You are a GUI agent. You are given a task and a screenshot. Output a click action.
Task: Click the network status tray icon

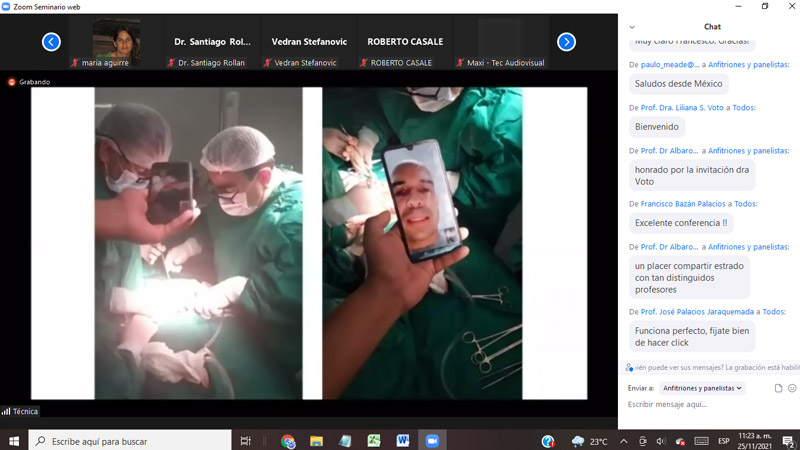click(681, 441)
